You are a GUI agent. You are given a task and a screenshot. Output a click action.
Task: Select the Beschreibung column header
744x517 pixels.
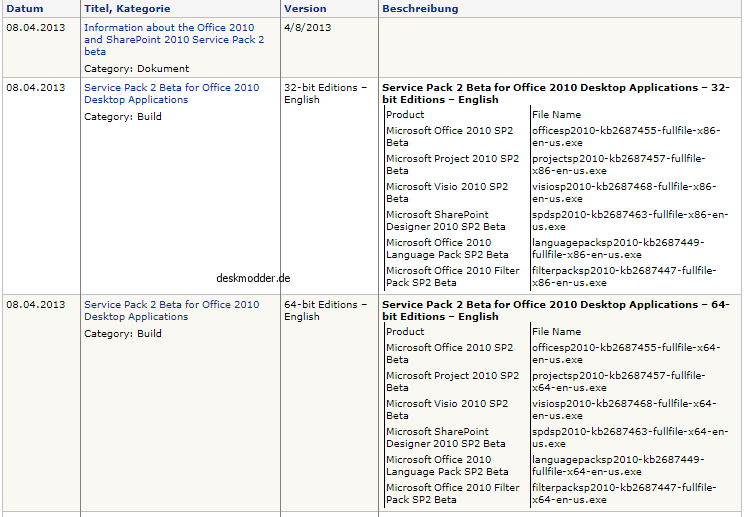point(420,9)
